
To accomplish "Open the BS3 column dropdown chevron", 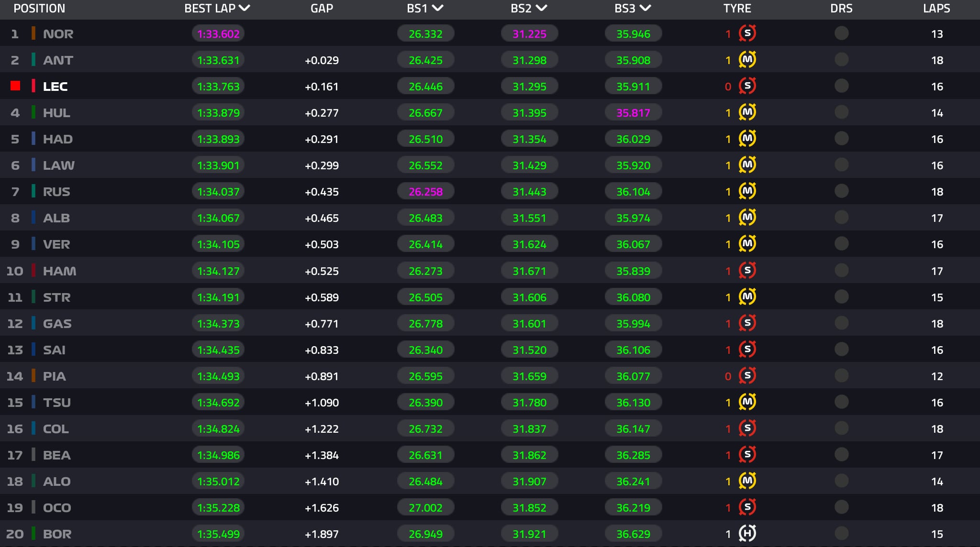I will (645, 8).
